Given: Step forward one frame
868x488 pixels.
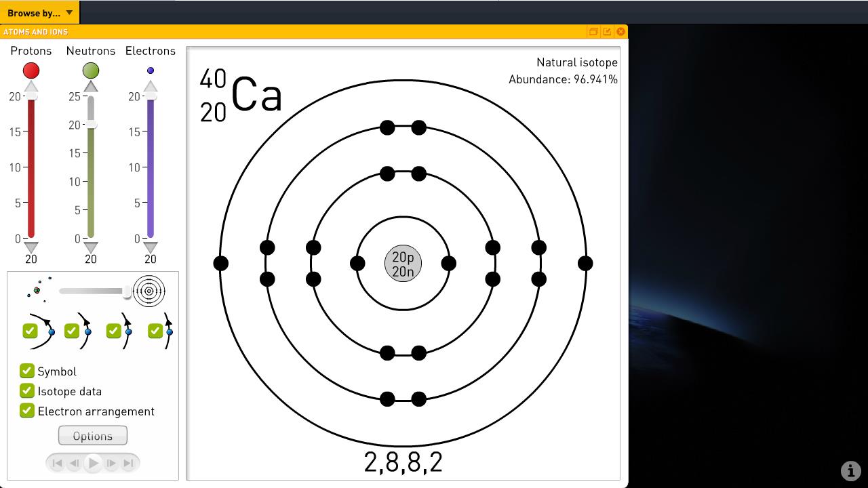Looking at the screenshot, I should click(111, 463).
